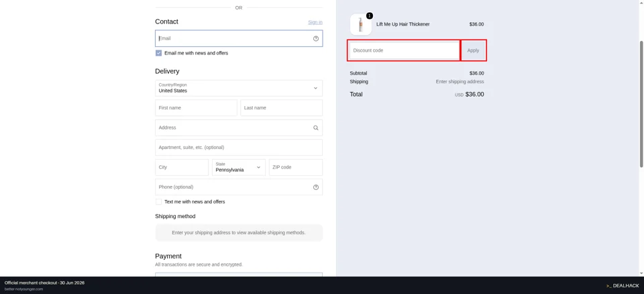Focus the Address input field
Viewport: 644px width, 294px height.
(239, 128)
